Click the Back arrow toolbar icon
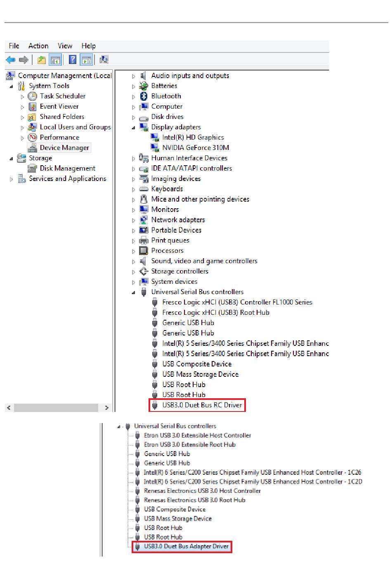Screen dimensions: 392x573 (x=10, y=60)
